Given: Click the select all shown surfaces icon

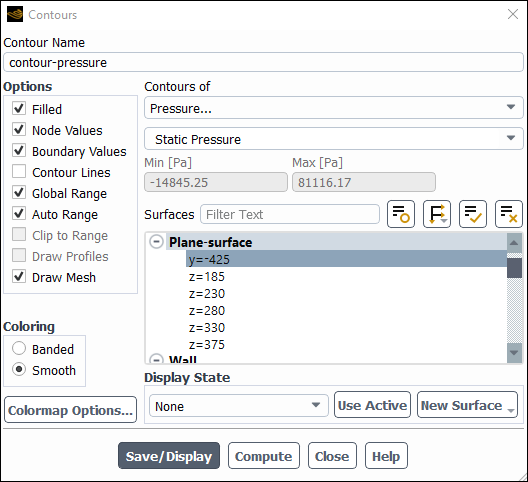Looking at the screenshot, I should click(x=473, y=214).
